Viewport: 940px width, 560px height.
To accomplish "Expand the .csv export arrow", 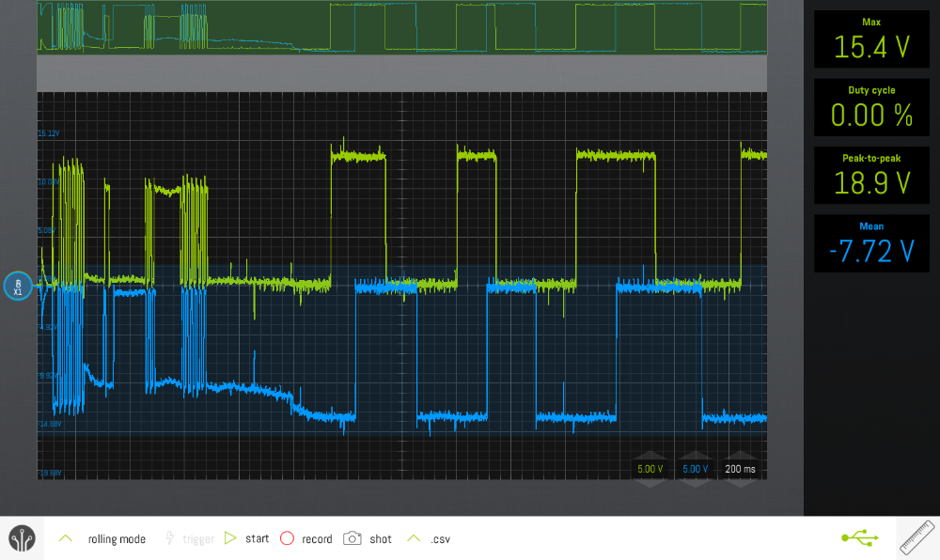I will pos(414,537).
